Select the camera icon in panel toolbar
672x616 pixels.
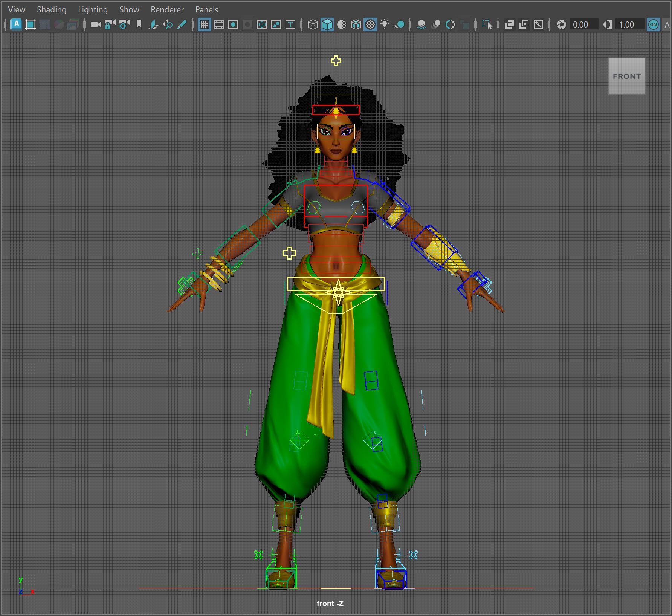(x=96, y=24)
